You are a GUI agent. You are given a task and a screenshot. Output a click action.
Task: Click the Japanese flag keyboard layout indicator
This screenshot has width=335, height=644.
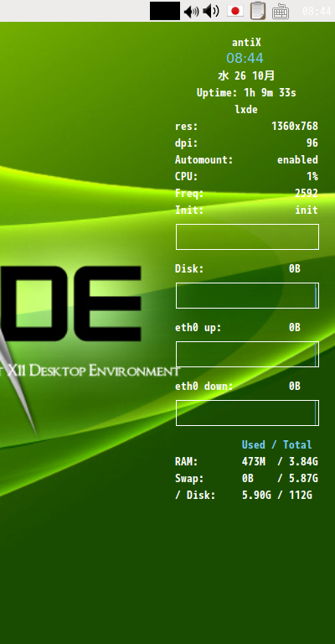click(235, 11)
